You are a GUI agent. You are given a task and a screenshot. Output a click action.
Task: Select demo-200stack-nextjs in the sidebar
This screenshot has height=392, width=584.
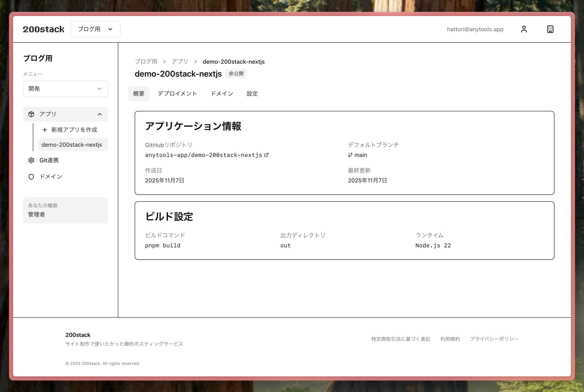pyautogui.click(x=72, y=145)
